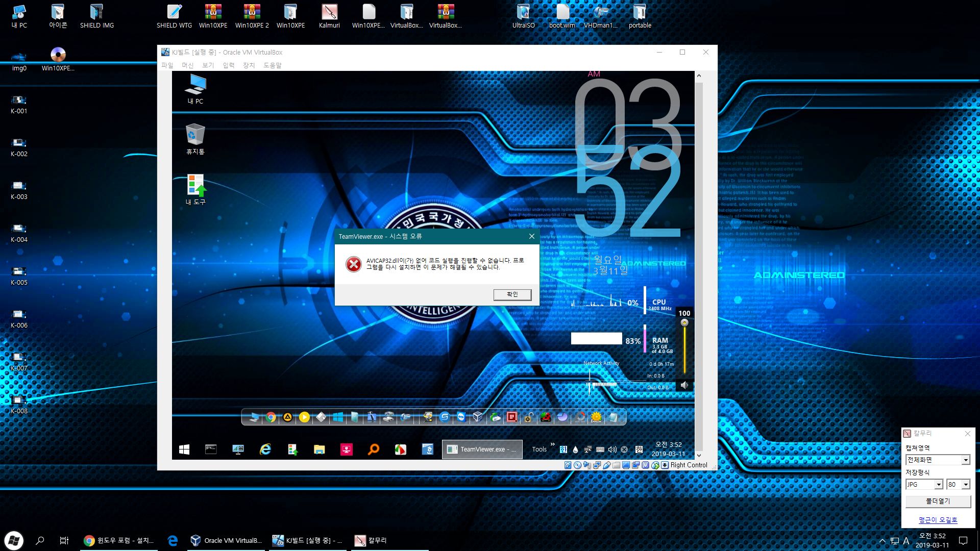Open VirtualBox 보기 menu

pos(208,65)
